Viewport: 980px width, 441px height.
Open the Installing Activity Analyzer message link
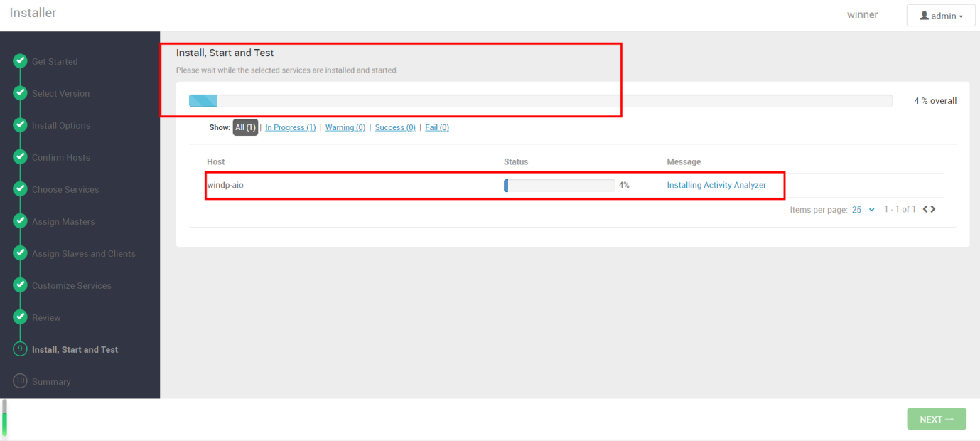pos(716,185)
